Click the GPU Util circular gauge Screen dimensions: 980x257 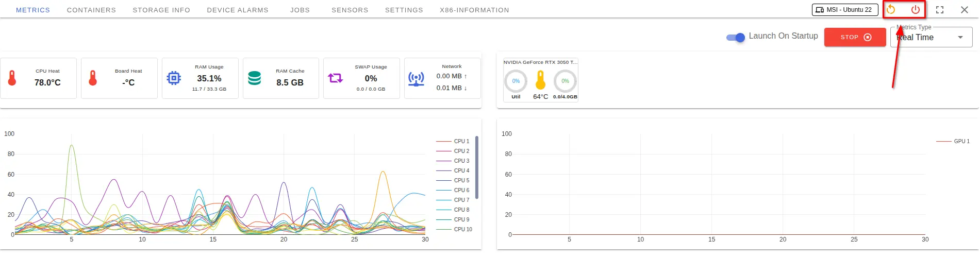coord(516,81)
